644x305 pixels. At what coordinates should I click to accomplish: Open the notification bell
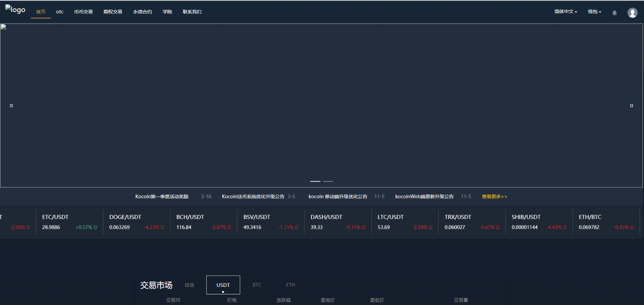tap(614, 13)
